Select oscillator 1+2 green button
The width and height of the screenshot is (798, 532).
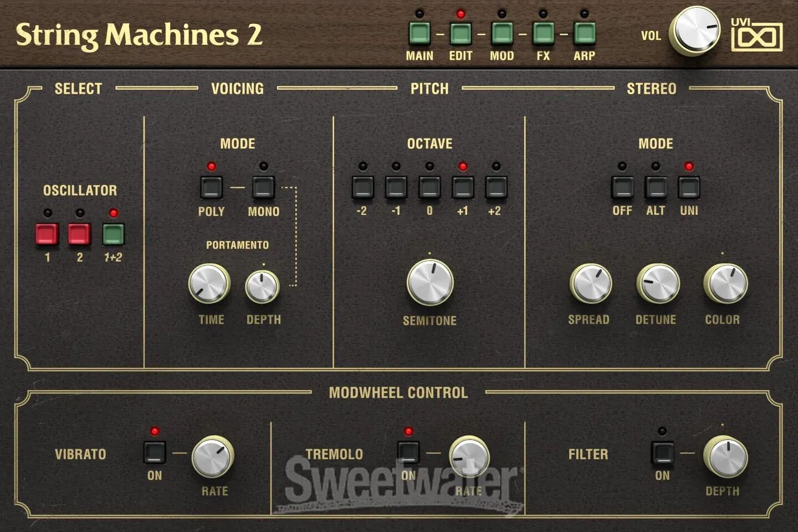(x=113, y=234)
